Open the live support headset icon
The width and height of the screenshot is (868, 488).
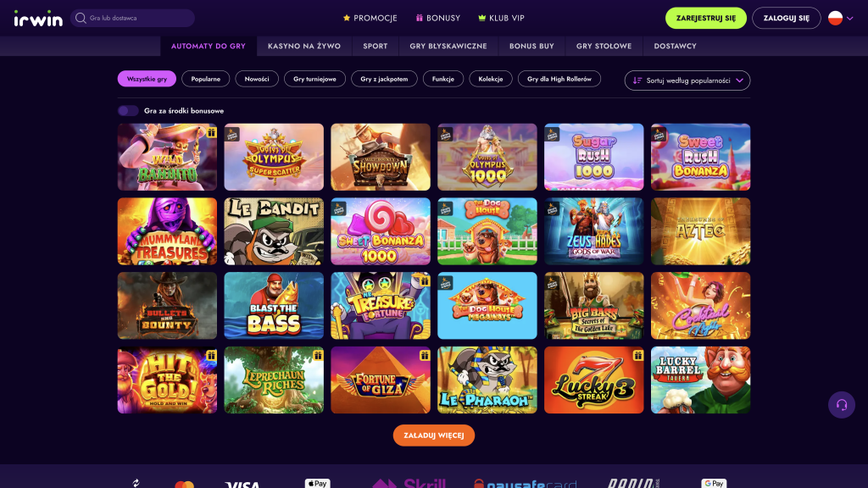tap(842, 404)
